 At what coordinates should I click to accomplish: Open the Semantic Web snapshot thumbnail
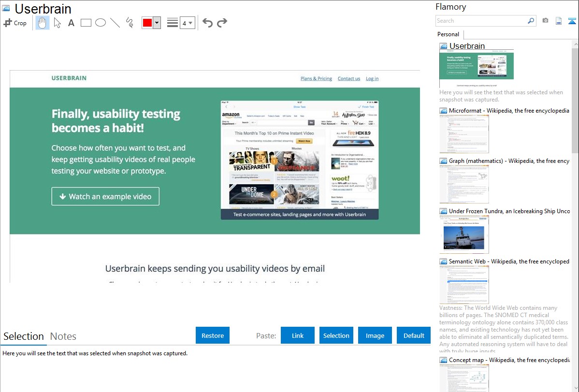pyautogui.click(x=464, y=285)
